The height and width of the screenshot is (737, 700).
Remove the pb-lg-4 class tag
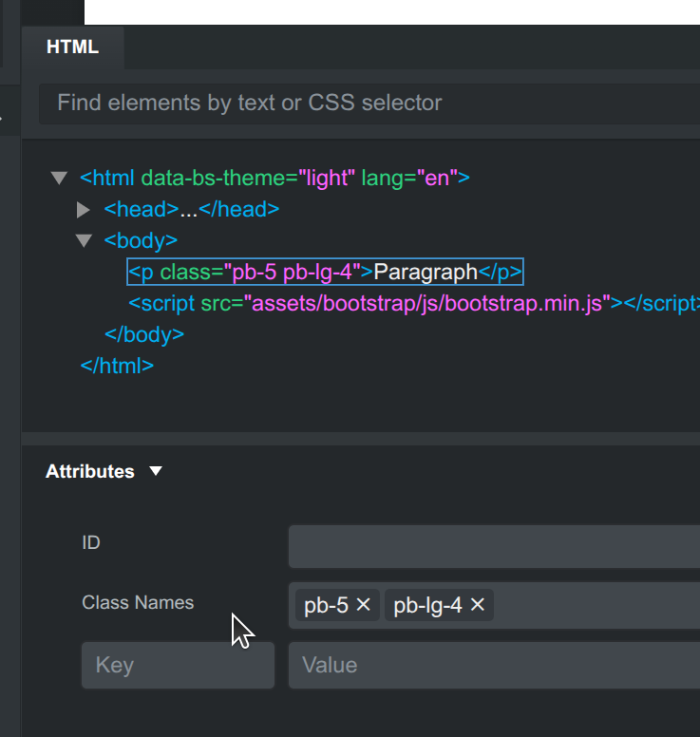(478, 605)
